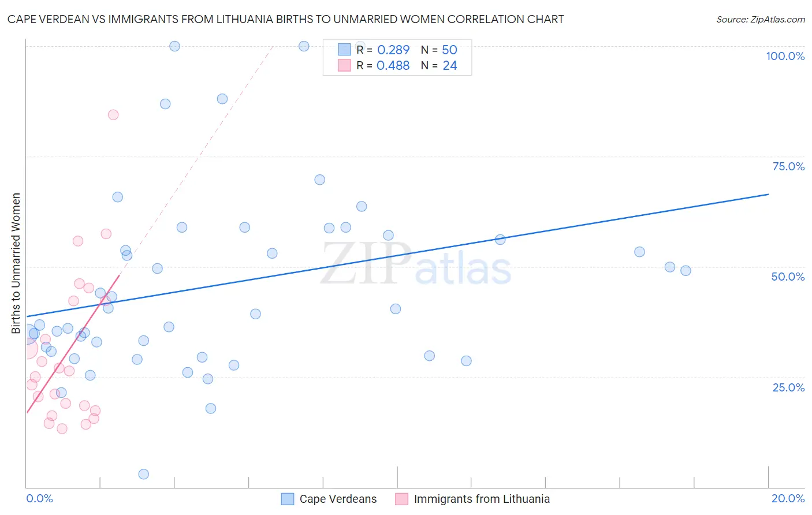812x515 pixels.
Task: Click the Births to Unmarried Women axis title
Action: pos(16,263)
